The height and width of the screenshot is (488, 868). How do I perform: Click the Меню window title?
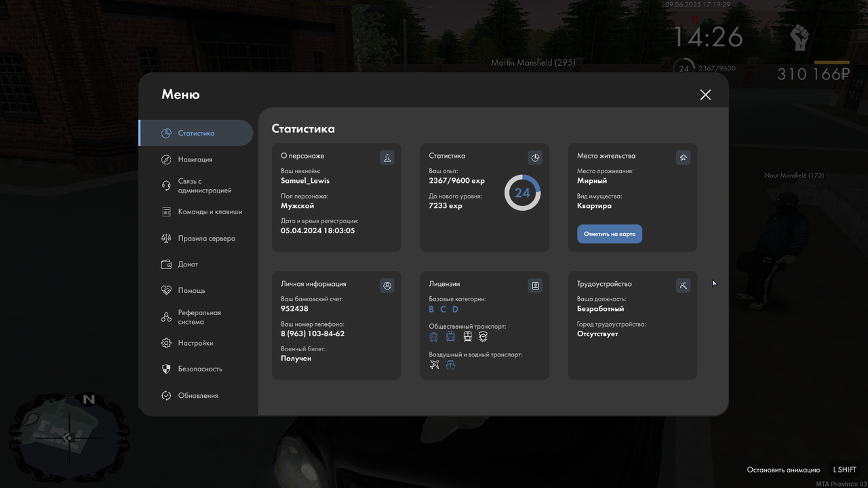tap(180, 95)
